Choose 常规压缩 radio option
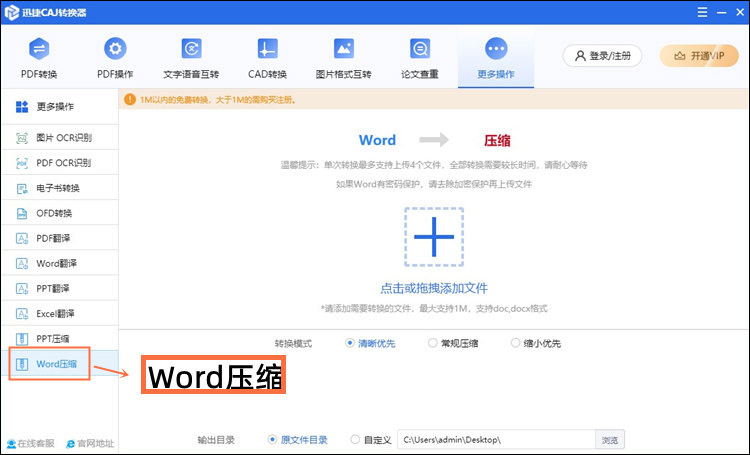This screenshot has width=750, height=455. 433,343
